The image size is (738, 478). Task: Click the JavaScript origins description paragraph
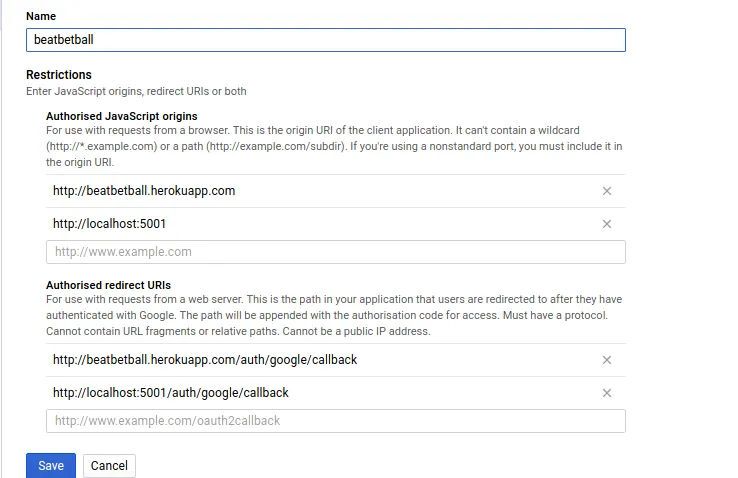coord(334,146)
